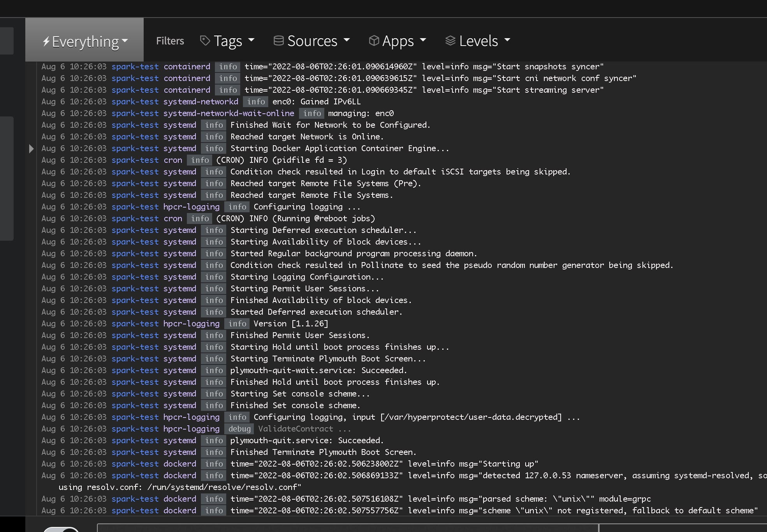Select the info tag on containerd

[x=227, y=66]
